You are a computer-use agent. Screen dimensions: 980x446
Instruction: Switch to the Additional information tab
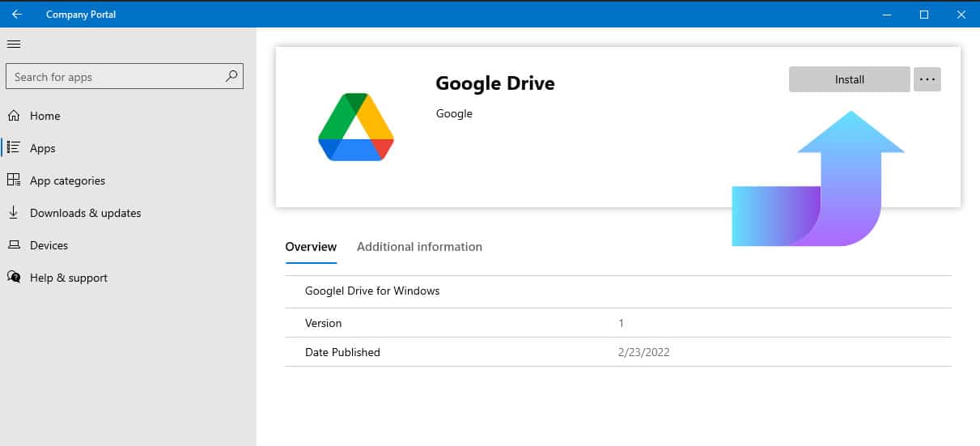coord(419,247)
